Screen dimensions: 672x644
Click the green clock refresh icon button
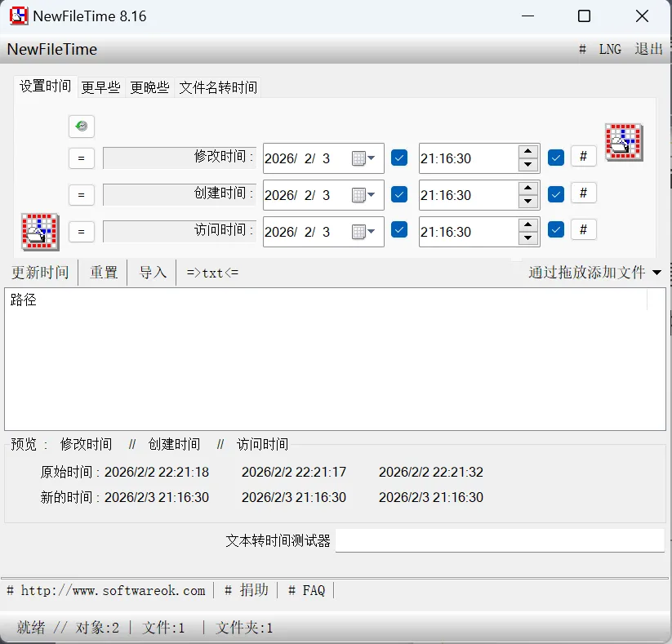82,127
